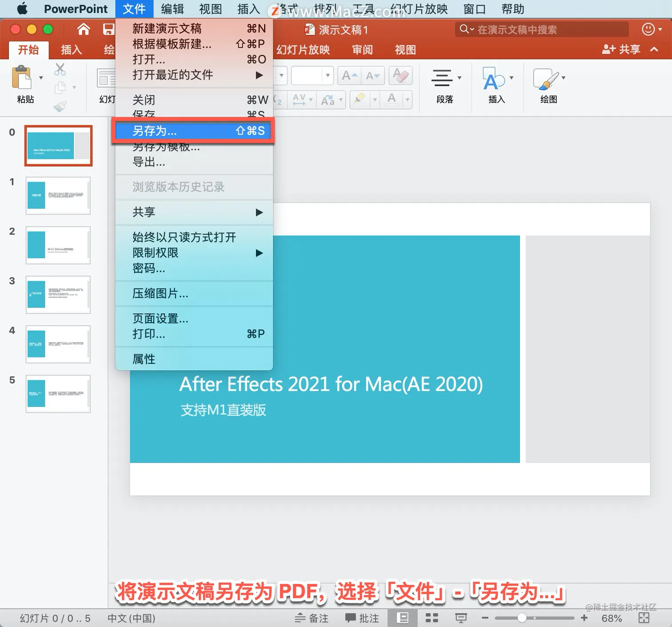The image size is (672, 627).
Task: Switch to Normal view icon
Action: [403, 618]
